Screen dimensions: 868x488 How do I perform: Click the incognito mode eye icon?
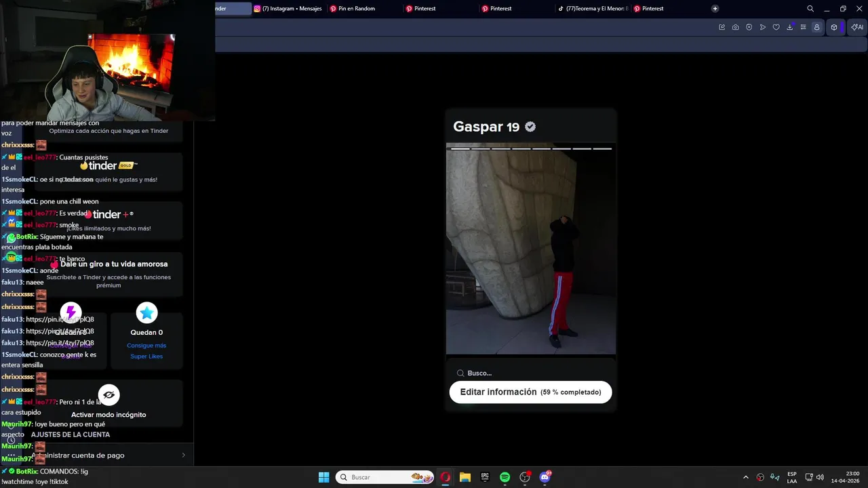(108, 395)
